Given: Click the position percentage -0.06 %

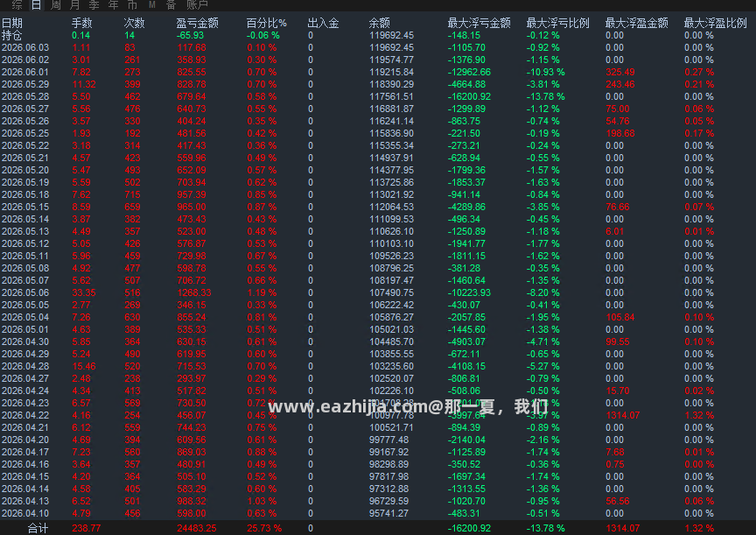Looking at the screenshot, I should tap(262, 35).
